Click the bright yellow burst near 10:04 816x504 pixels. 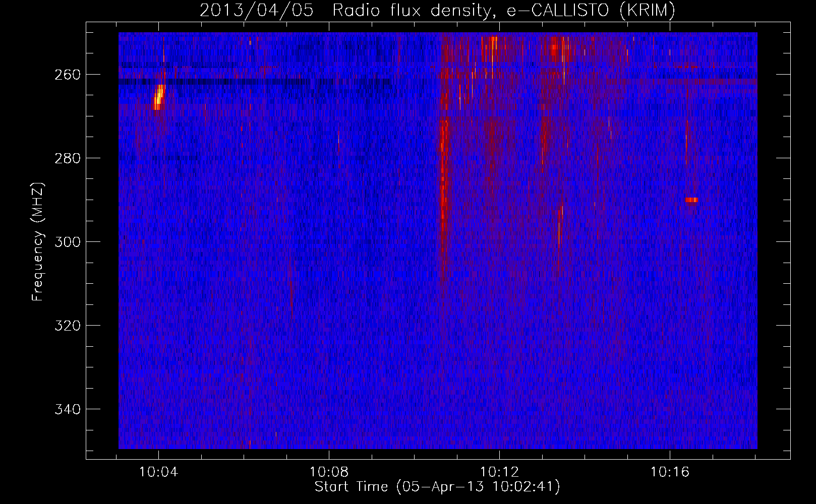point(159,97)
